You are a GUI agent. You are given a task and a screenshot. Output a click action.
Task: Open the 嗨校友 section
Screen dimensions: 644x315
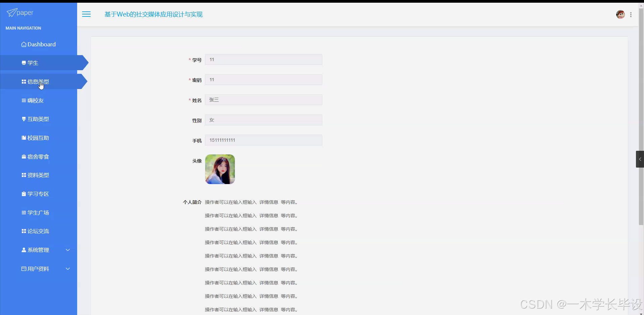[36, 100]
